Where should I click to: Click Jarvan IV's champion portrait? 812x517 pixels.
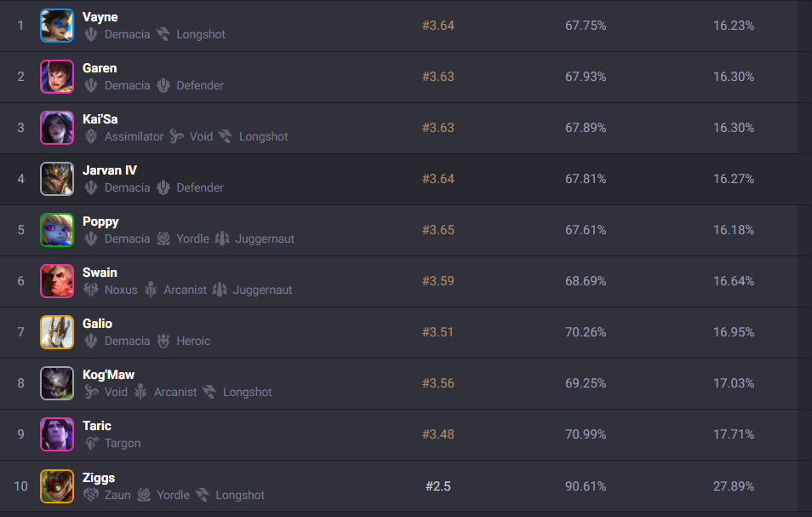coord(57,179)
